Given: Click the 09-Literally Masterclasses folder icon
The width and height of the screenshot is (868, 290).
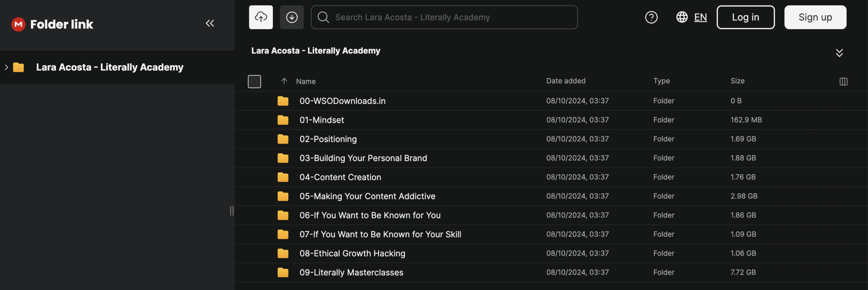Looking at the screenshot, I should pyautogui.click(x=283, y=272).
